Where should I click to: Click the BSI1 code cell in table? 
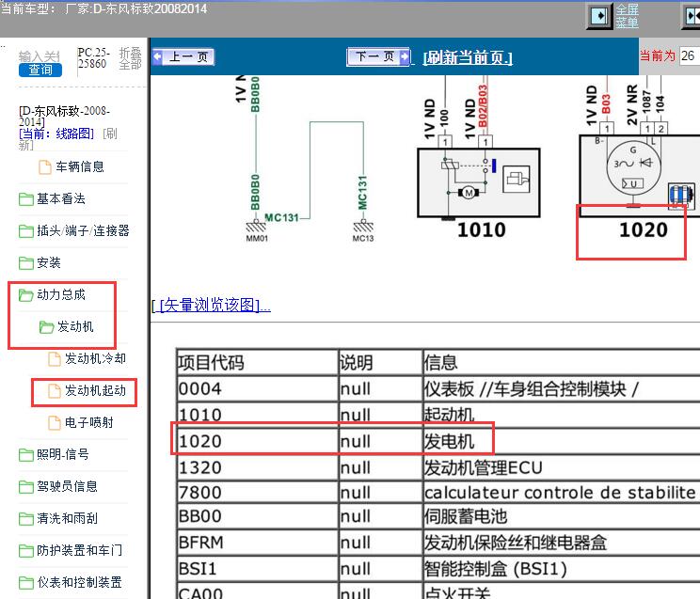point(257,569)
